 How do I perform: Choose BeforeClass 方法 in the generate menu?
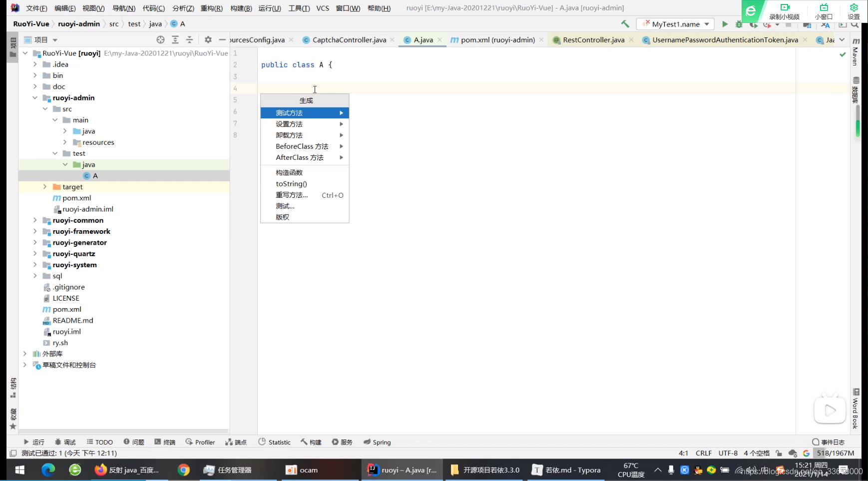pos(305,146)
